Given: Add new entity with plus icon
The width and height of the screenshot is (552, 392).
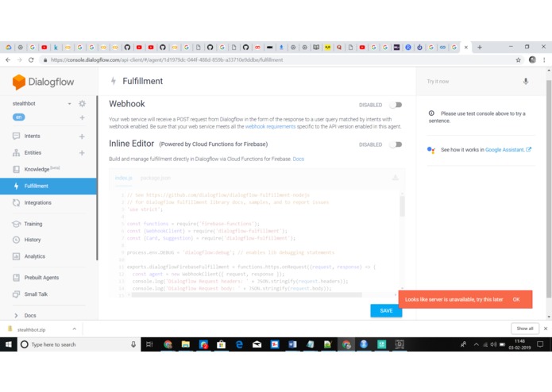Looking at the screenshot, I should (82, 153).
